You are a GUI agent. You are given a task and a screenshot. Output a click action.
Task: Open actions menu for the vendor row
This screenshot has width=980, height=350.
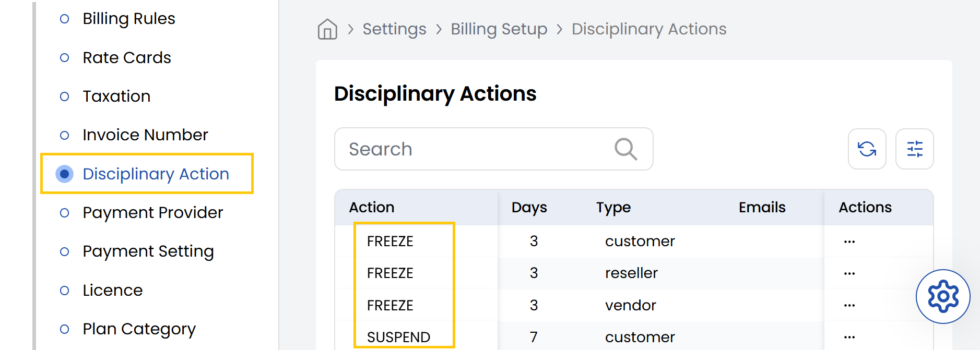pyautogui.click(x=849, y=305)
